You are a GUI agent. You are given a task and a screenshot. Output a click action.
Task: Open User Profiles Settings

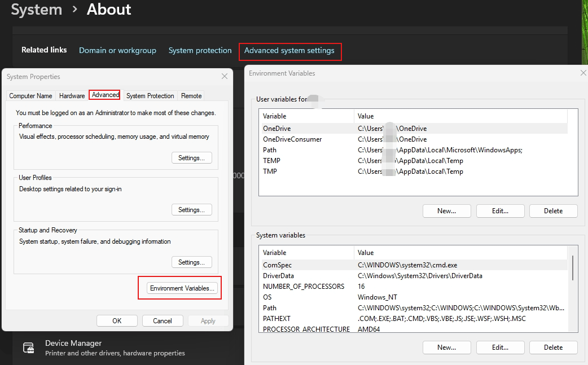coord(191,209)
